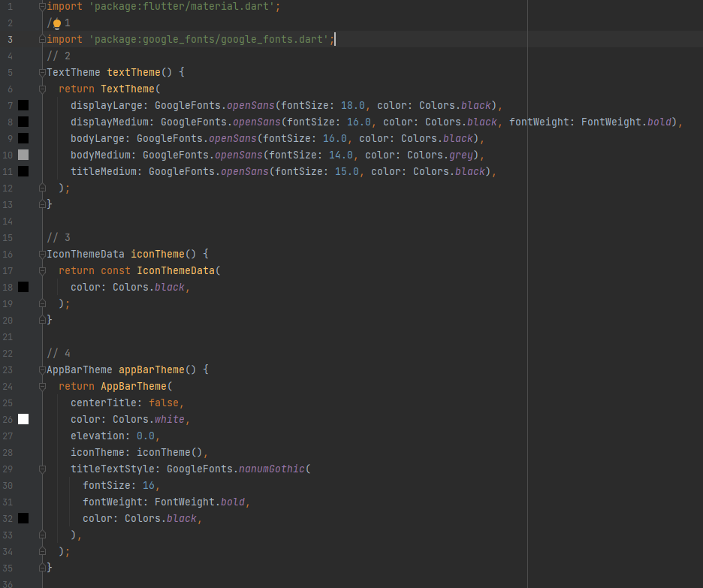
Task: Click black swatch beside IconThemeData color line
Action: [x=23, y=287]
